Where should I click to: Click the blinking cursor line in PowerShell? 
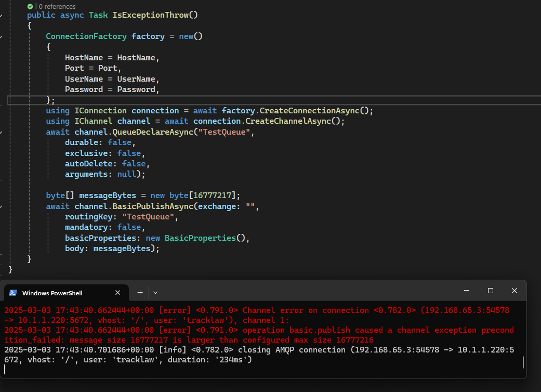[x=5, y=370]
